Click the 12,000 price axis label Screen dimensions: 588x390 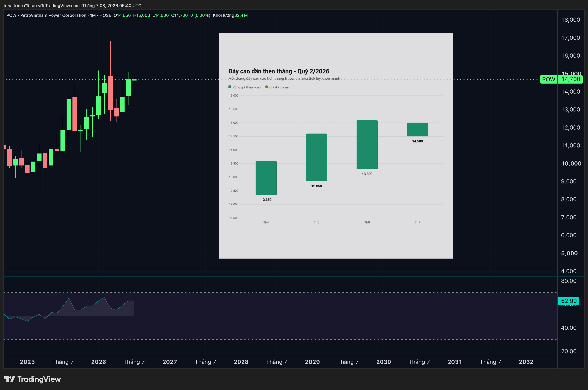(570, 127)
